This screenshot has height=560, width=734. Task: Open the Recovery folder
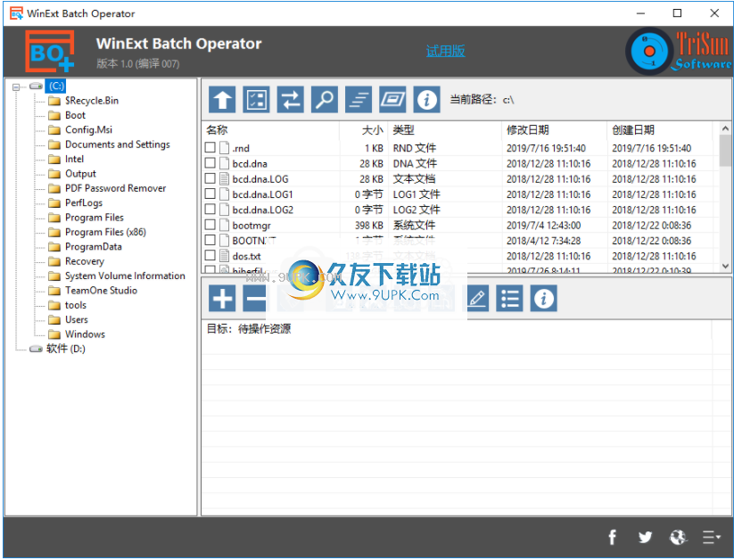84,261
